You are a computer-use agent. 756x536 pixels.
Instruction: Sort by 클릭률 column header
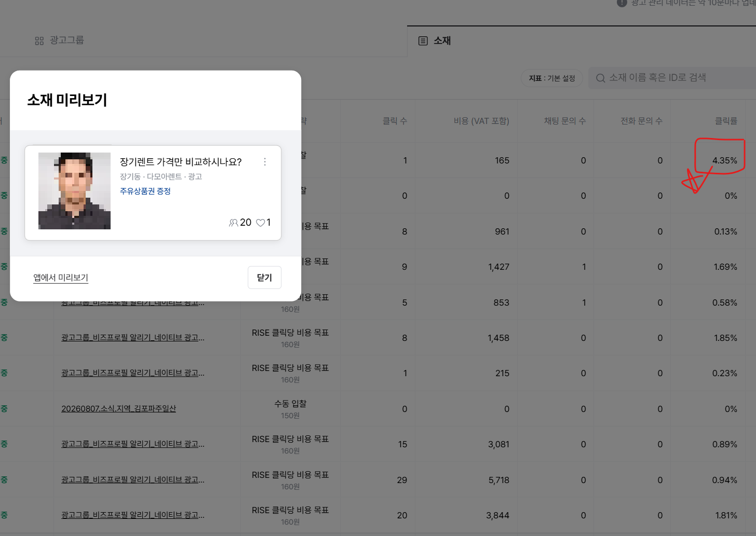726,121
